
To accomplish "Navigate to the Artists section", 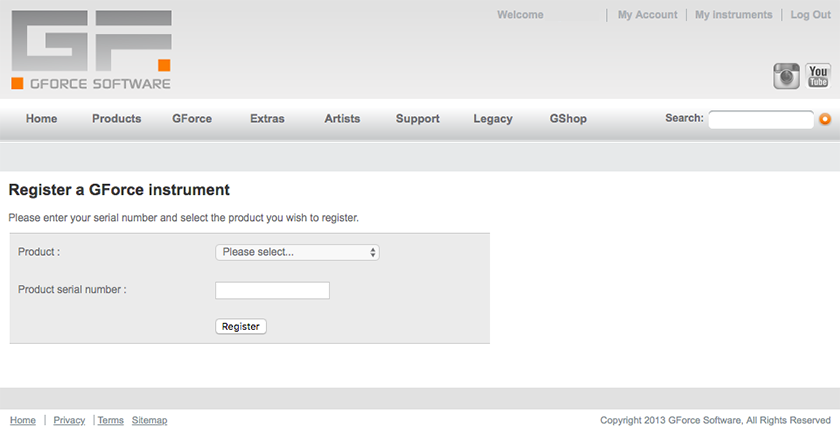I will coord(342,118).
